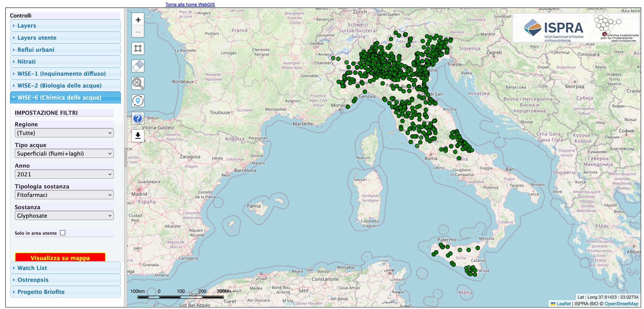This screenshot has width=644, height=309.
Task: Expand the Reflui urbani section
Action: coord(65,50)
